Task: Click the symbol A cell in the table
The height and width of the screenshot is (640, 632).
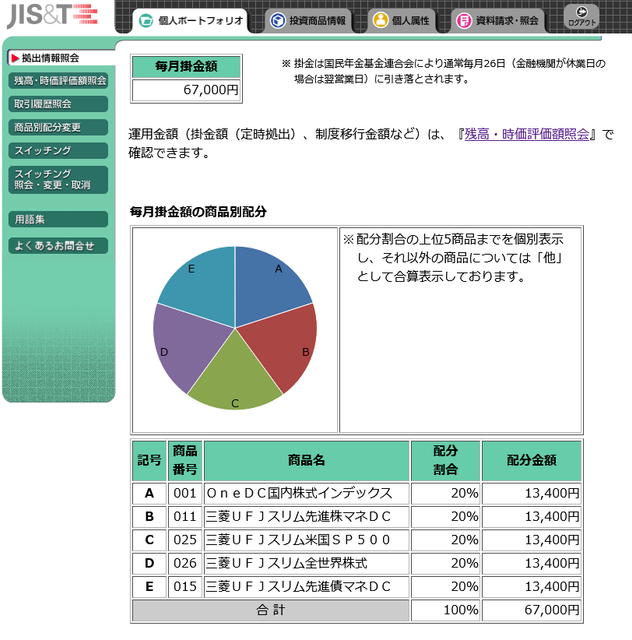Action: click(149, 493)
